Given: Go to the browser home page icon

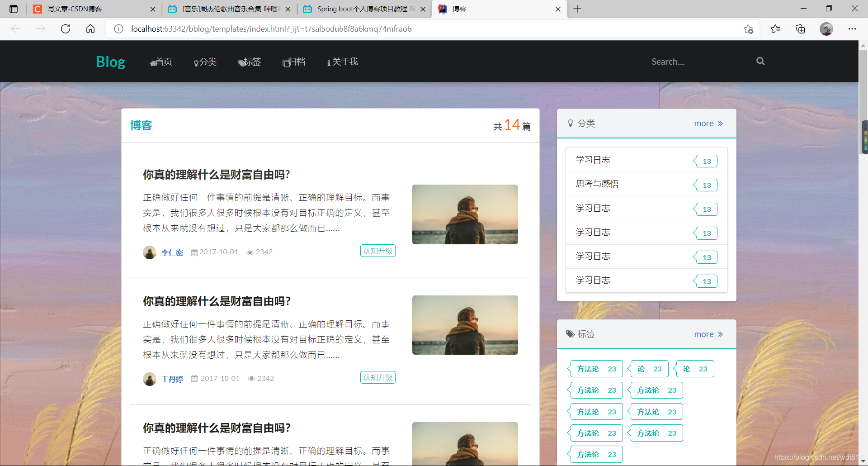Looking at the screenshot, I should 90,29.
